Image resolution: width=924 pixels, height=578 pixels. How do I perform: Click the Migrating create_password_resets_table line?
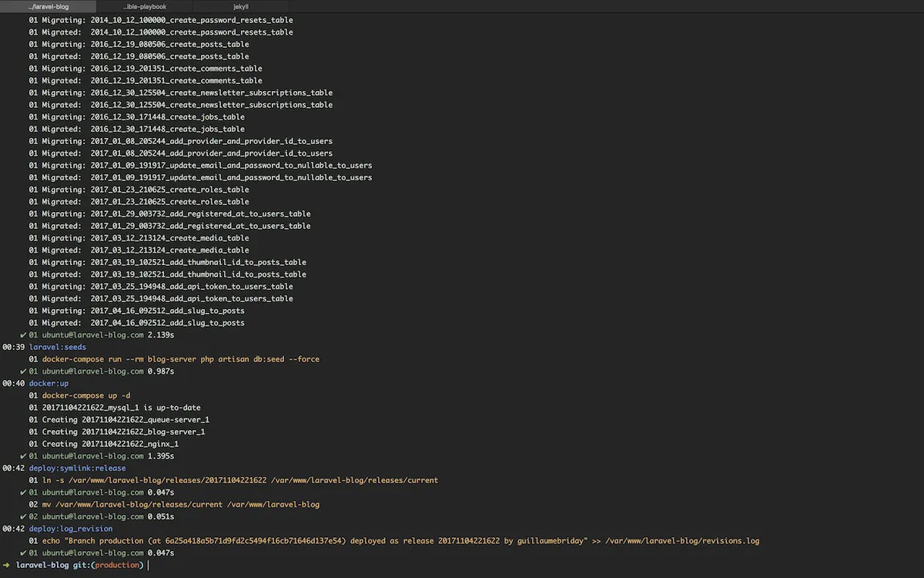161,20
